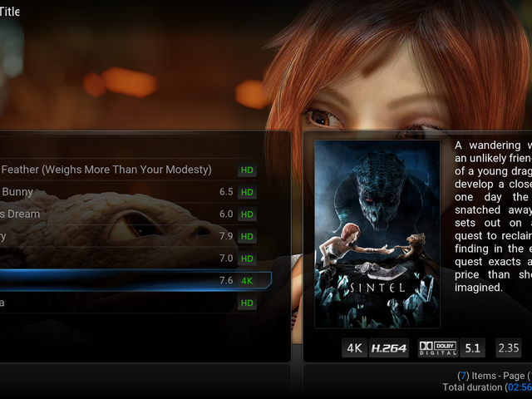Click the Title heading at top left
The height and width of the screenshot is (399, 532).
[10, 12]
